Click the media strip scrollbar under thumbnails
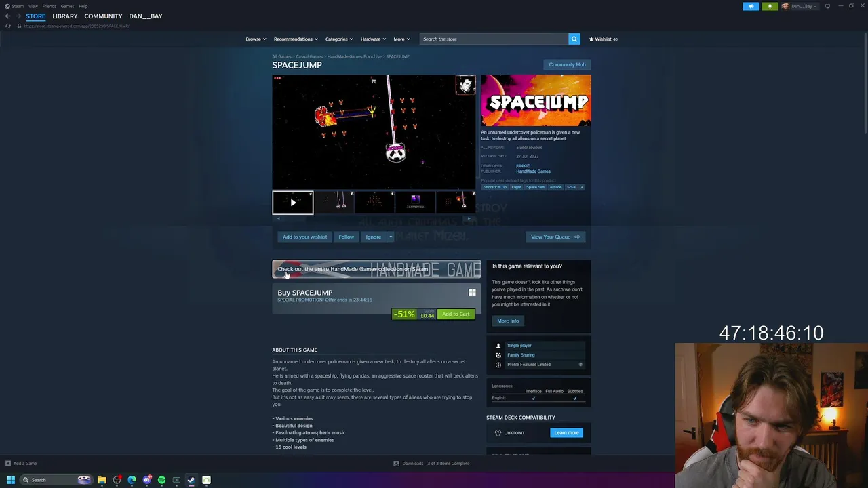 (374, 218)
